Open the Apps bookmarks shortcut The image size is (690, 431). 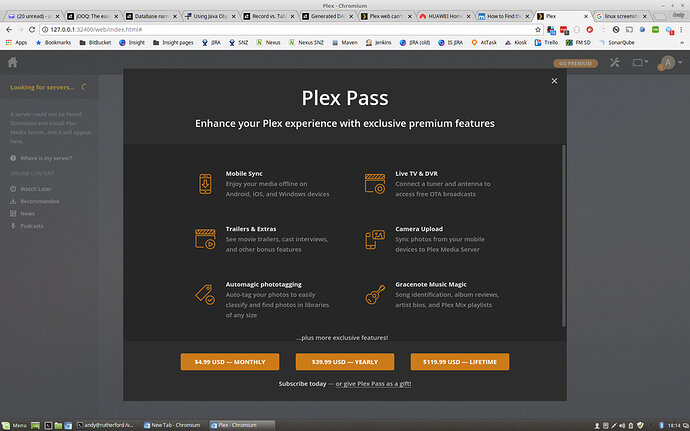17,43
